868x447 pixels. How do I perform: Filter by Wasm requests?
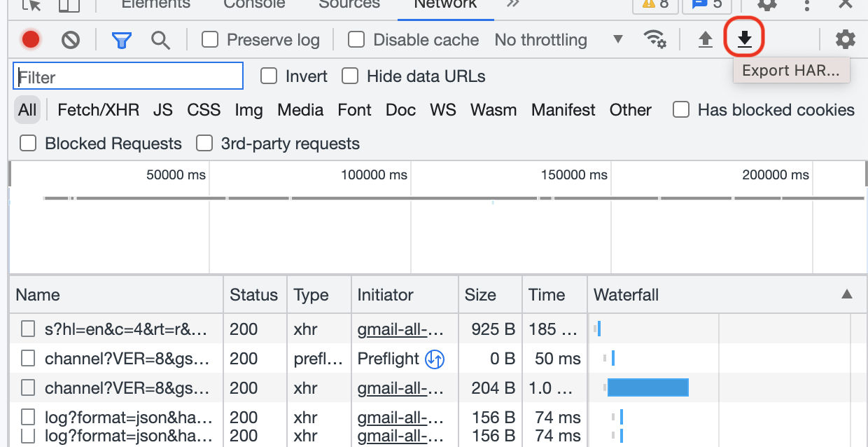(x=493, y=110)
